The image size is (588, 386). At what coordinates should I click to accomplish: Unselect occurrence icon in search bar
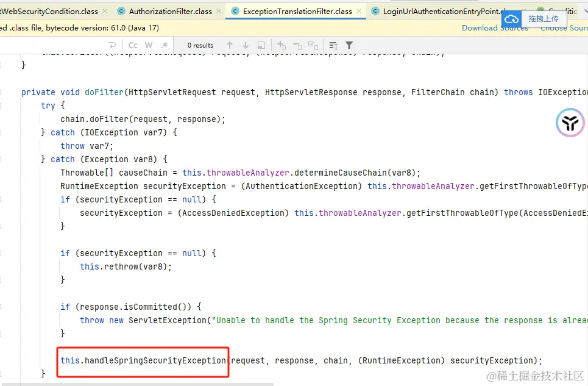pyautogui.click(x=297, y=45)
